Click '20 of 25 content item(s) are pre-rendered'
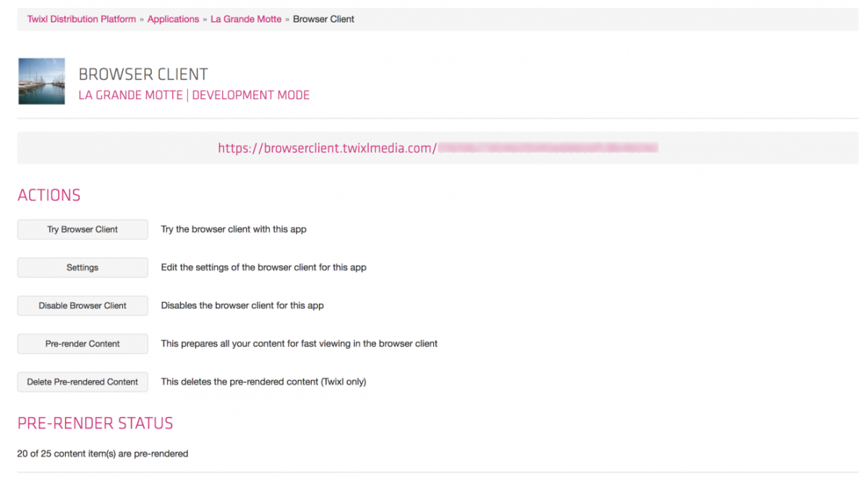Screen dimensions: 868x482 tap(103, 454)
